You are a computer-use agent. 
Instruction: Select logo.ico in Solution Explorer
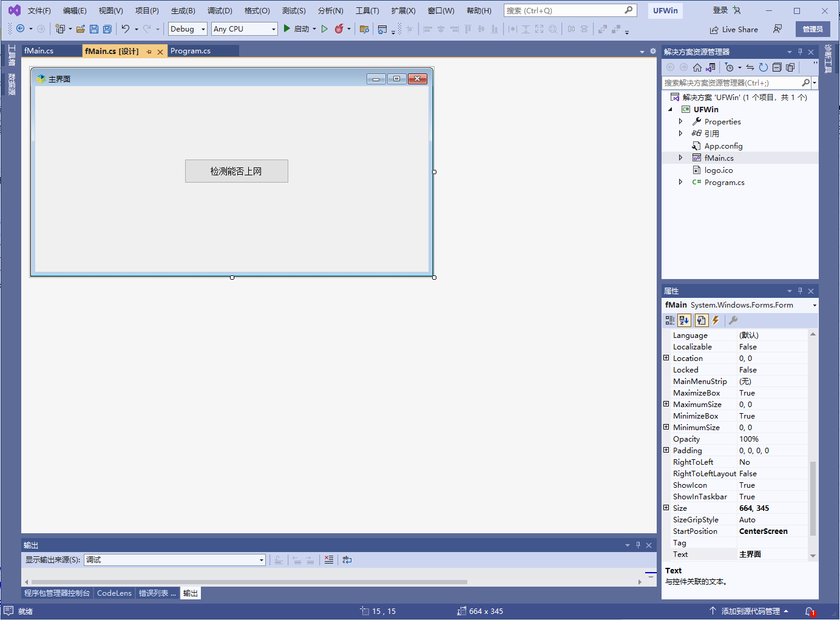[719, 170]
